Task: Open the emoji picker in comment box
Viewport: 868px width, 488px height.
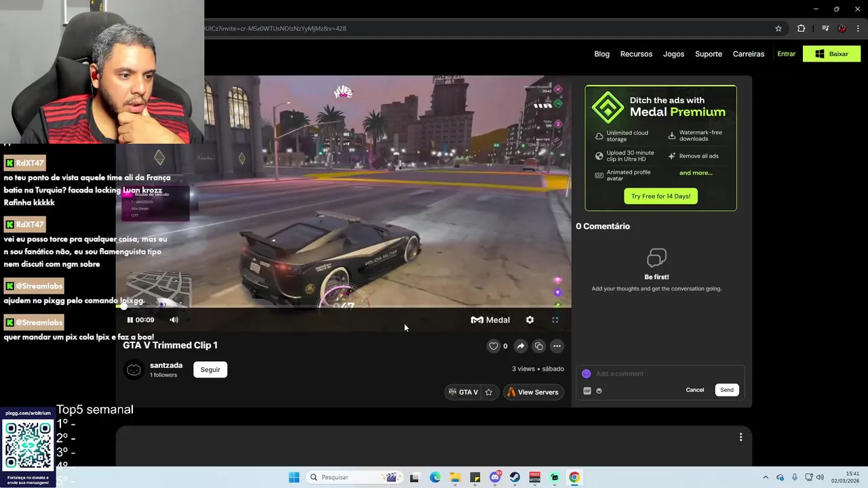Action: 599,390
